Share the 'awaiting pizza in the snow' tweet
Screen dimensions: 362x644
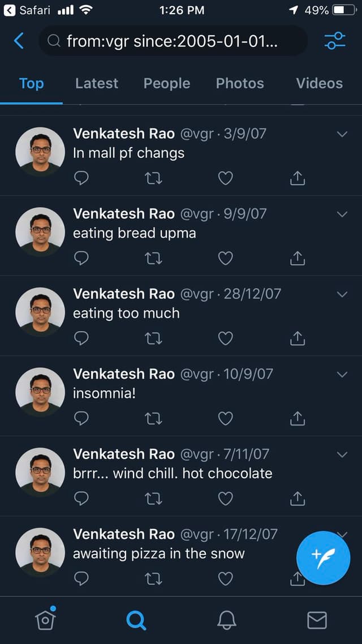point(298,578)
